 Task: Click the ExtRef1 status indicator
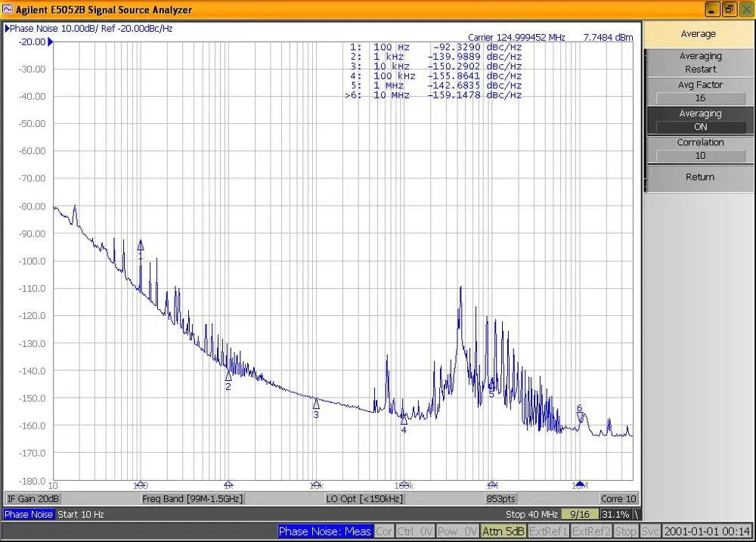coord(549,531)
